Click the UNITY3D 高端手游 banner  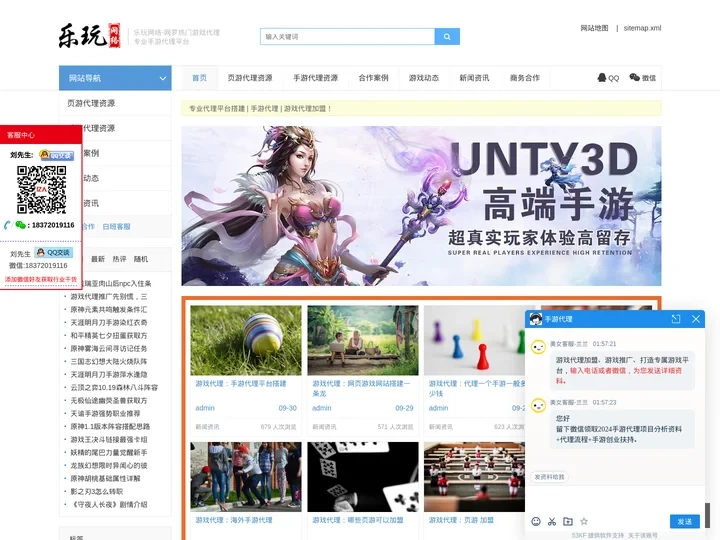[422, 206]
